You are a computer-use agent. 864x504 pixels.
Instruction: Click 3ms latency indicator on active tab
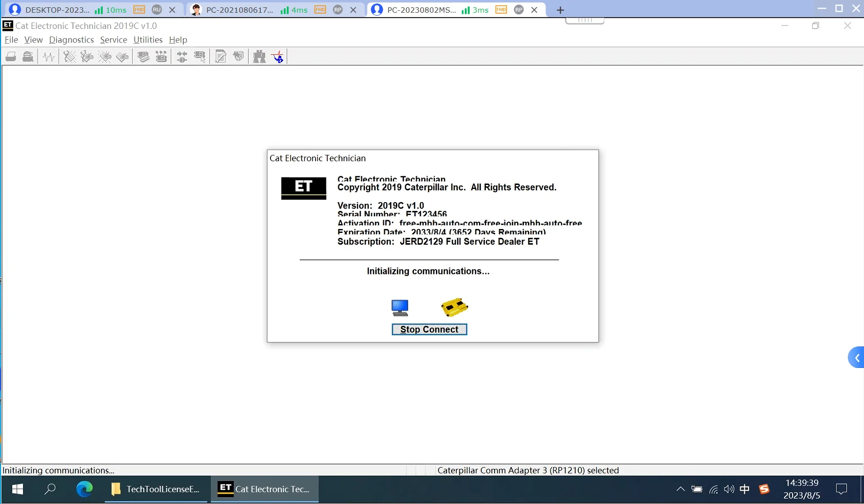(475, 10)
